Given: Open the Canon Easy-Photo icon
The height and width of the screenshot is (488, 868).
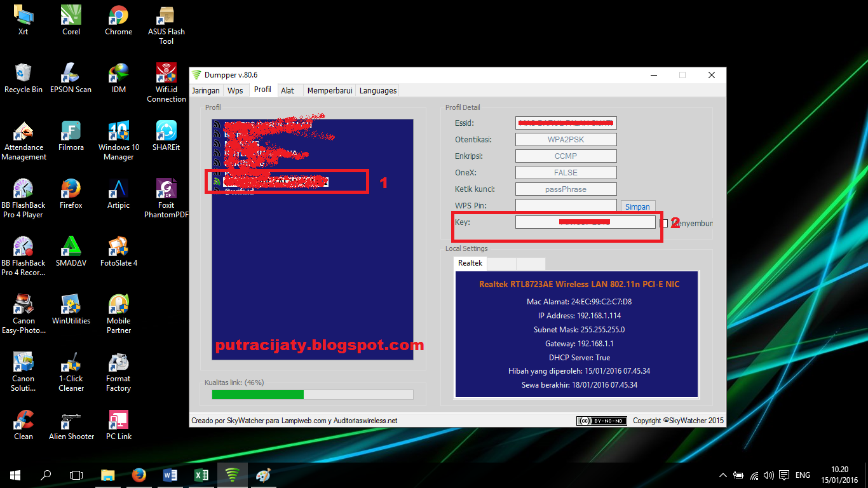Looking at the screenshot, I should coord(24,314).
